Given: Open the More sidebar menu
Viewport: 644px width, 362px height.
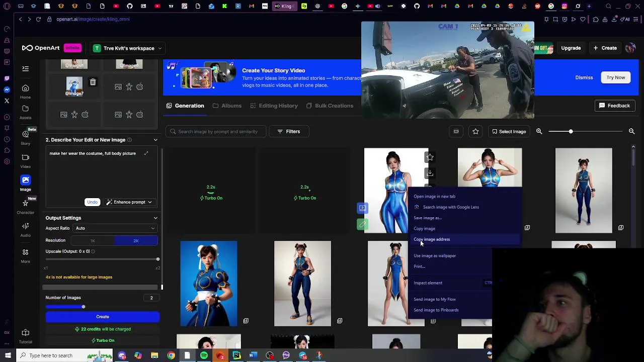Looking at the screenshot, I should (x=25, y=255).
